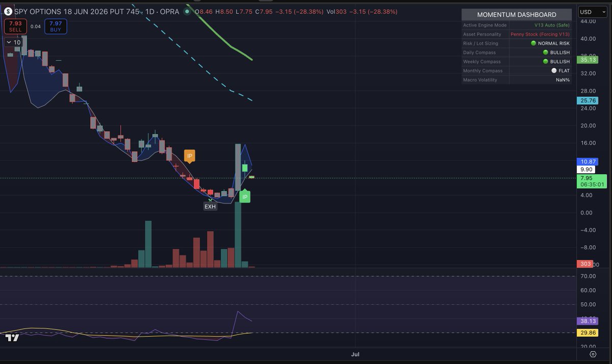
Task: Click the red 303 volume label
Action: (585, 264)
